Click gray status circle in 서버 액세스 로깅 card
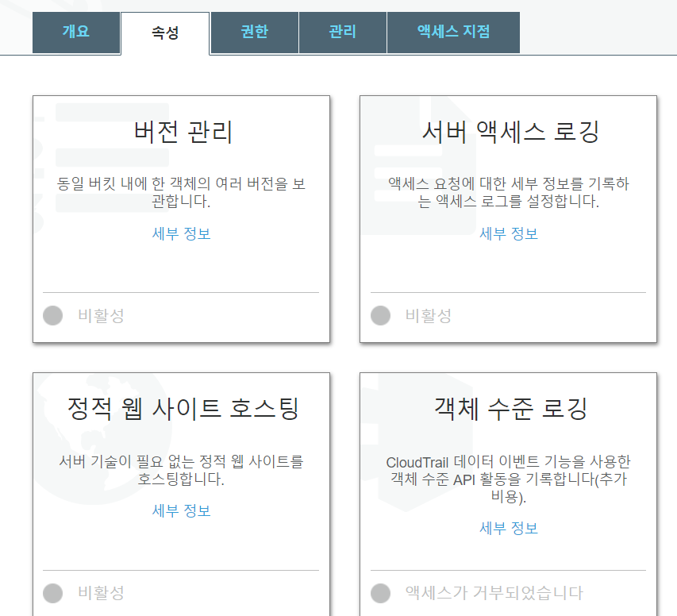Viewport: 677px width, 616px height. 380,315
